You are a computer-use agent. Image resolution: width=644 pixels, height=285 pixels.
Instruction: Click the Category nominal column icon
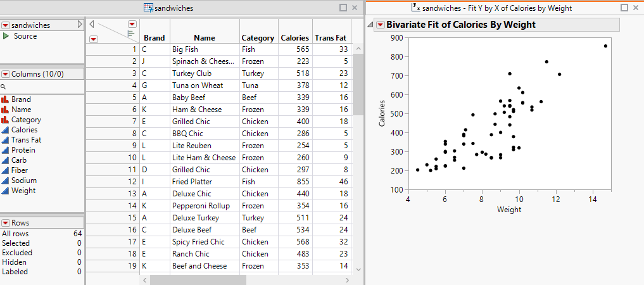point(6,120)
